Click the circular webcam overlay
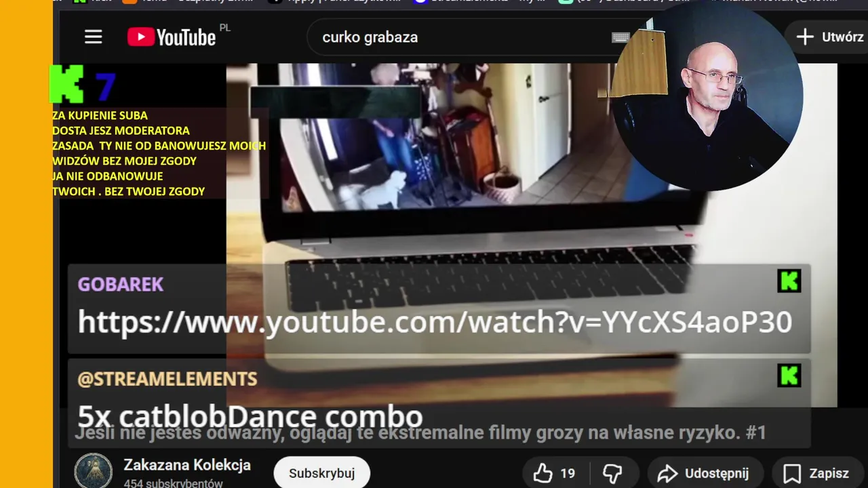868x488 pixels. pos(709,96)
